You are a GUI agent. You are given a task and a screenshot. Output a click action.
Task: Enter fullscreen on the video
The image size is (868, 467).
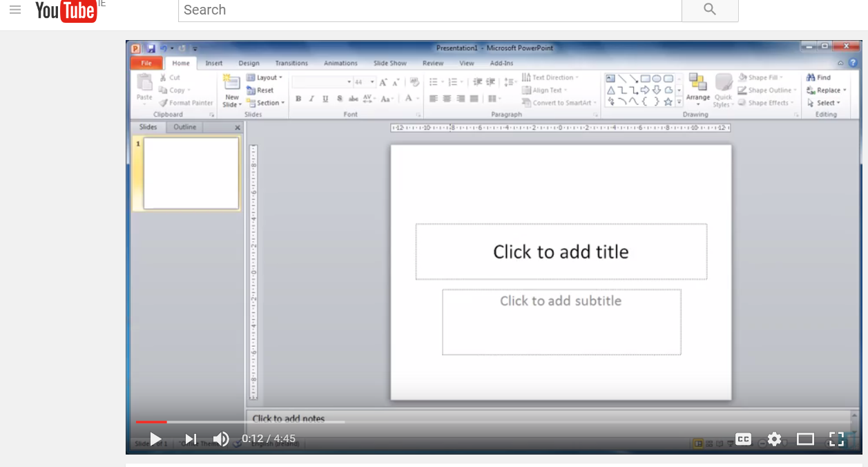point(836,439)
